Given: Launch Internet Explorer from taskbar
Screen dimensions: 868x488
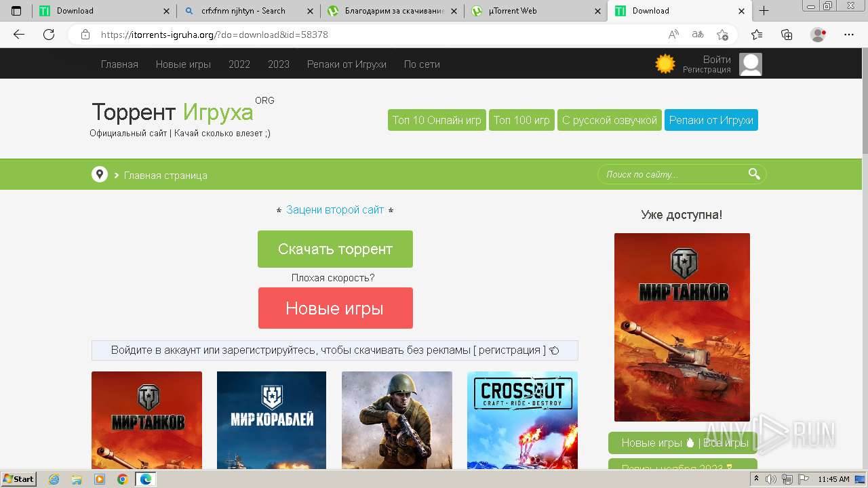Looking at the screenshot, I should coord(54,479).
